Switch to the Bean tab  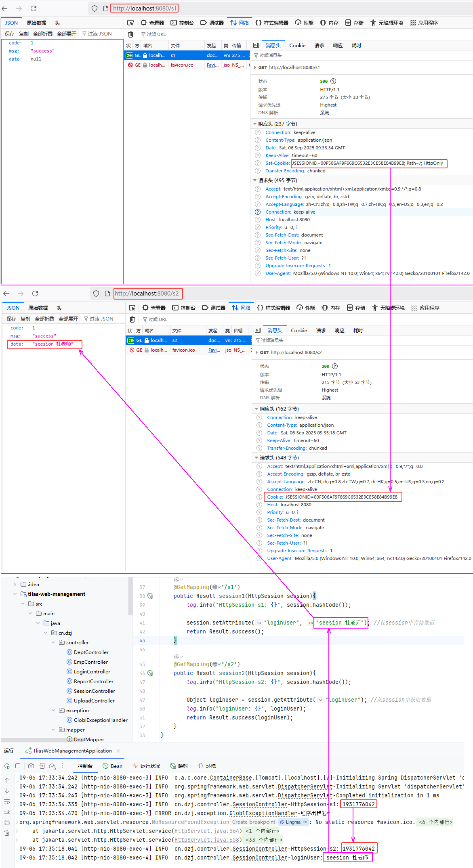[112, 766]
